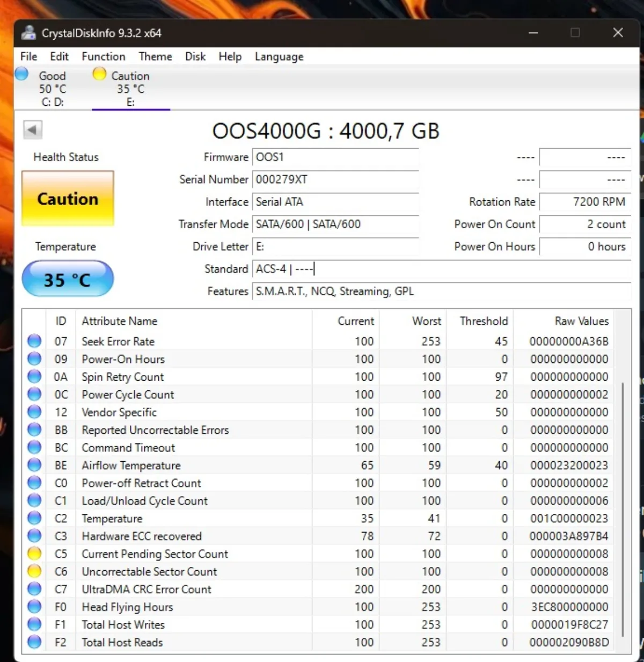Select the Caution 35 °C E: disk tab

pyautogui.click(x=130, y=88)
